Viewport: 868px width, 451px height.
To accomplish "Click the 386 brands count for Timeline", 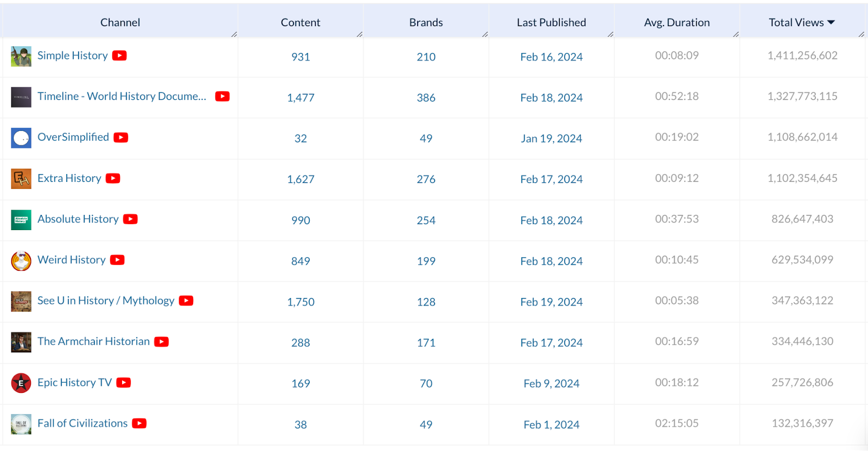I will pyautogui.click(x=426, y=98).
